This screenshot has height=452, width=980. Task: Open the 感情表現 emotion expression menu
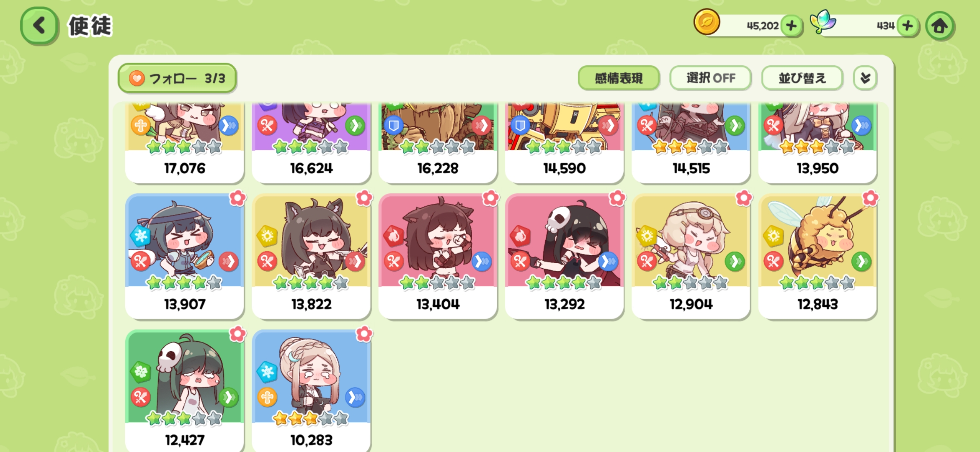619,78
